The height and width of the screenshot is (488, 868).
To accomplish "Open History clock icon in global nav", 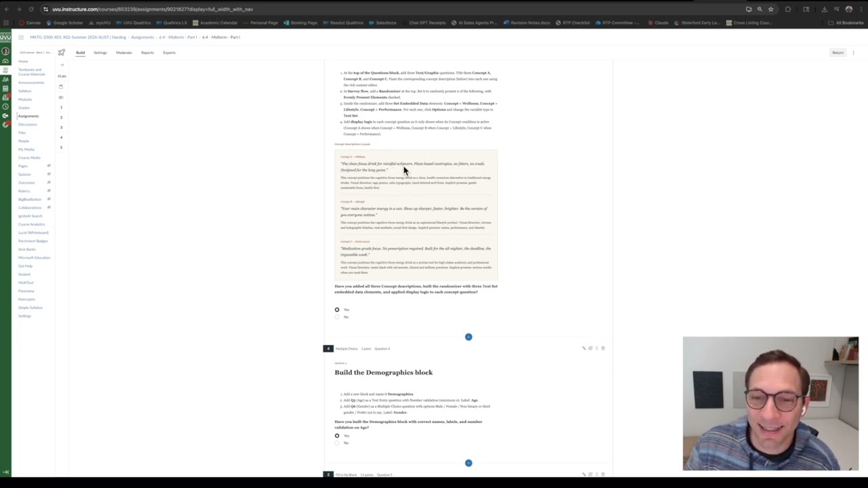I will (5, 106).
